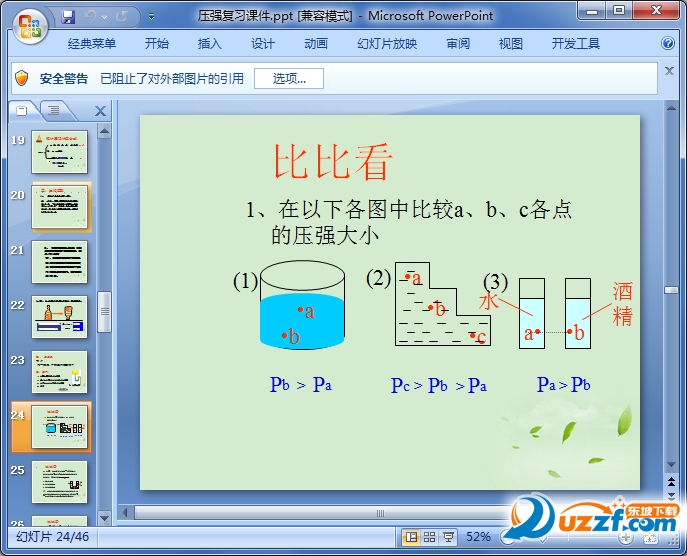687x556 pixels.
Task: Click the 水 label on the slide
Action: click(x=489, y=301)
